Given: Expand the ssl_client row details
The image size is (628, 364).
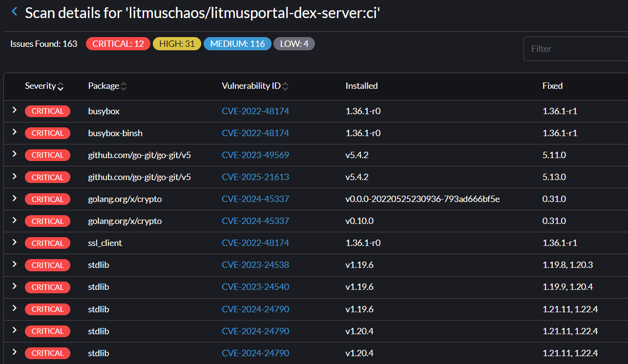Looking at the screenshot, I should 14,243.
